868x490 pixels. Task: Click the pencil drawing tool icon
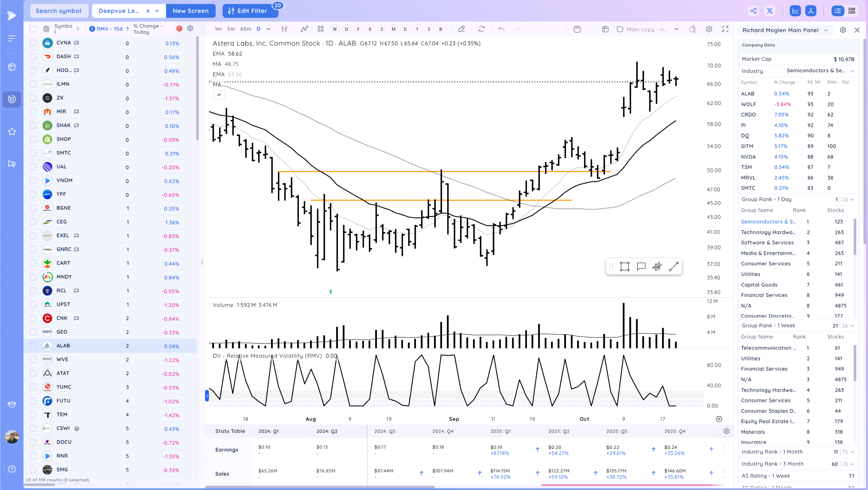click(x=461, y=29)
